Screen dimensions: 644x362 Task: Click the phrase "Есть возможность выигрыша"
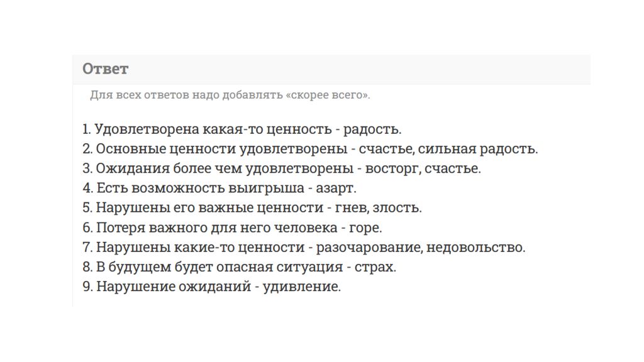coord(200,189)
